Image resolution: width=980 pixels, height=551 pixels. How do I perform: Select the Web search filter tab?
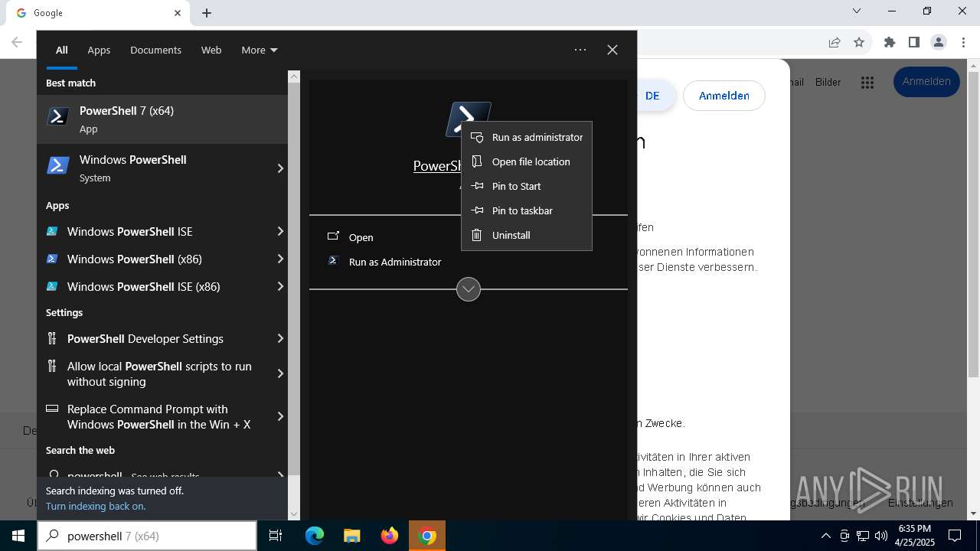click(x=211, y=50)
